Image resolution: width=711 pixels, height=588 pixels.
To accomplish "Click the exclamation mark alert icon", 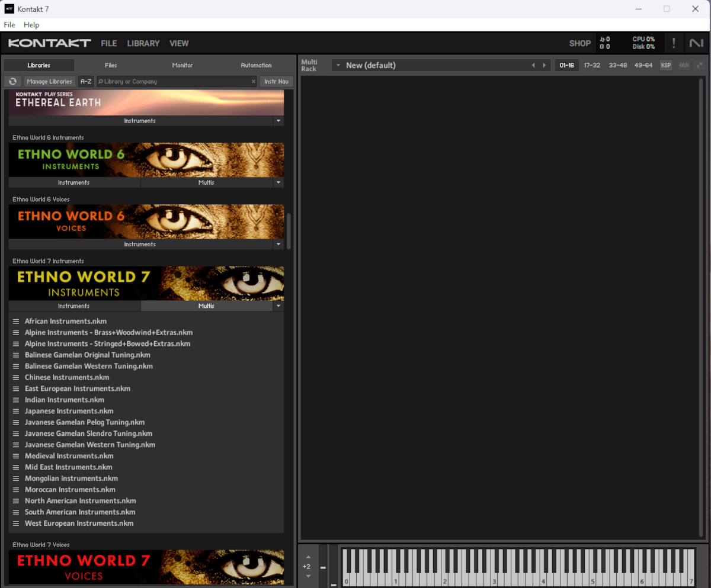I will tap(674, 43).
